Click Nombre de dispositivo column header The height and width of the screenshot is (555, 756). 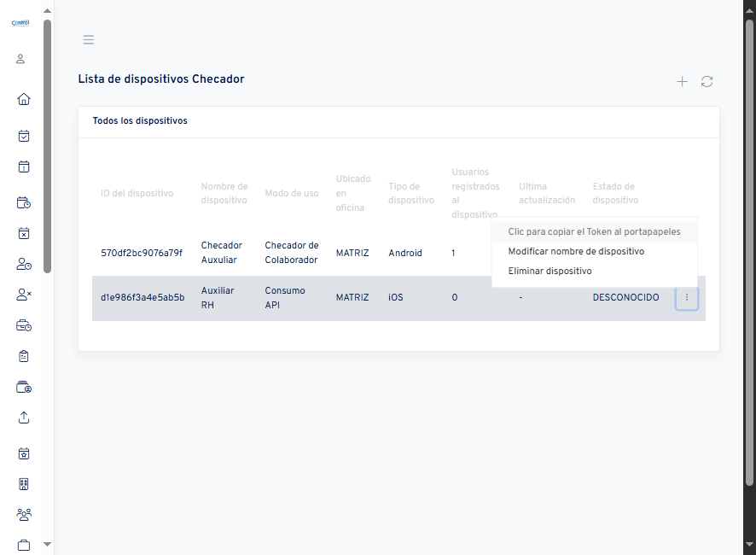pyautogui.click(x=224, y=193)
